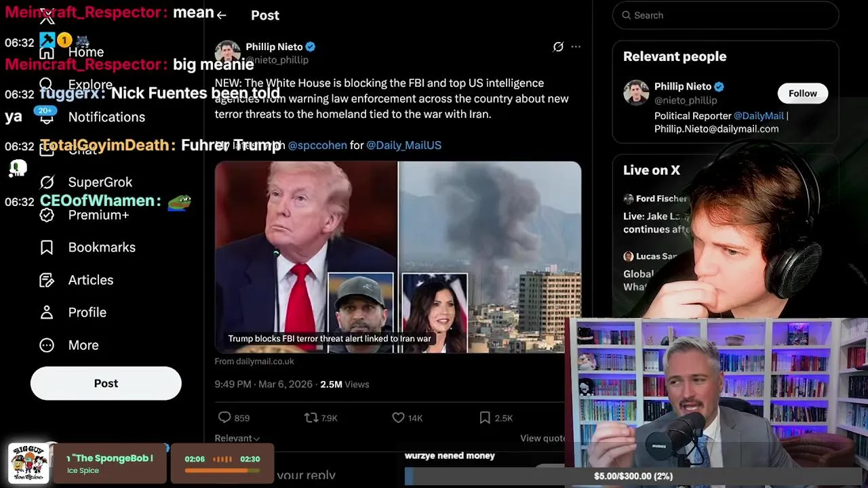Click the 9:49 PM Mar 6, 2026 timestamp
Viewport: 868px width, 488px height.
(x=264, y=384)
